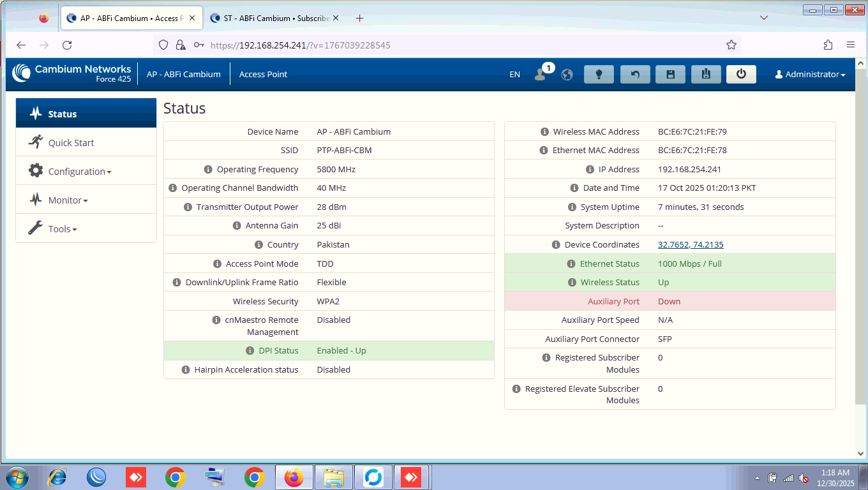Reload the page with browser refresh button
Image resolution: width=868 pixels, height=490 pixels.
tap(67, 45)
